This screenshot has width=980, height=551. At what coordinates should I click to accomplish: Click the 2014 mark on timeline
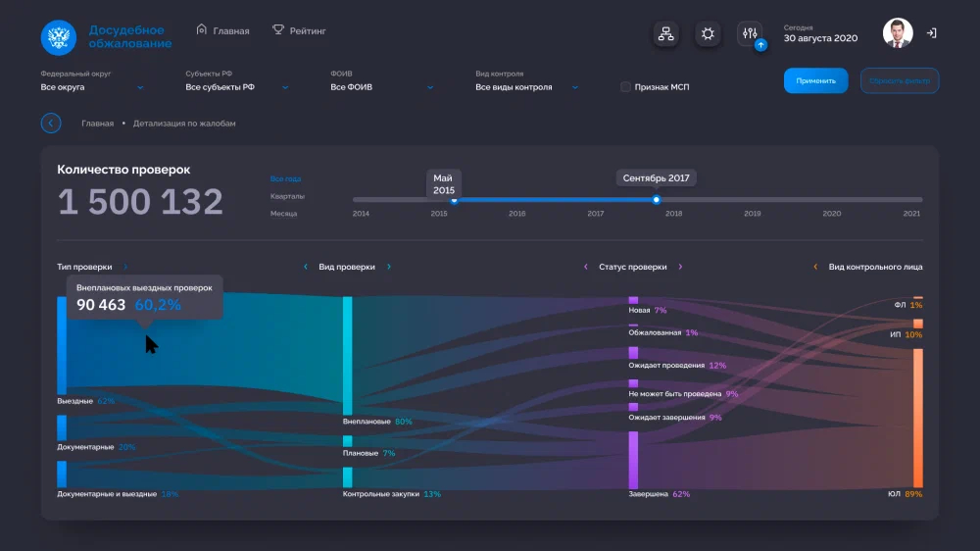click(361, 214)
